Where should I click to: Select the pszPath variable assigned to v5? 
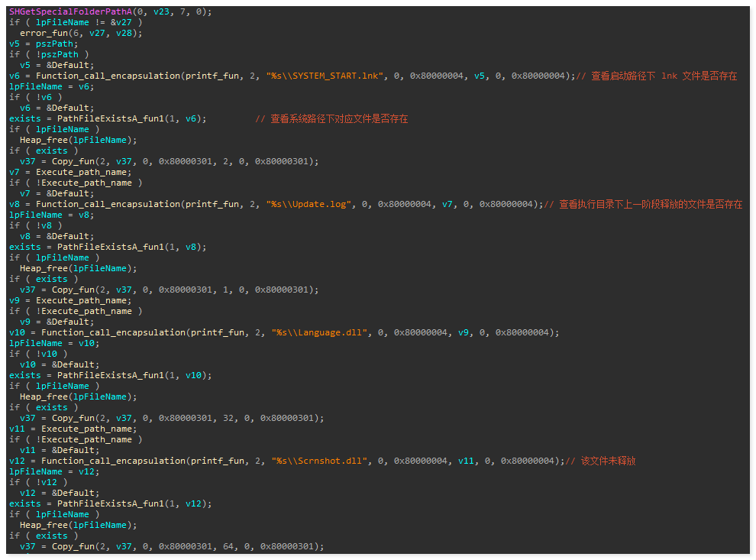(x=57, y=44)
